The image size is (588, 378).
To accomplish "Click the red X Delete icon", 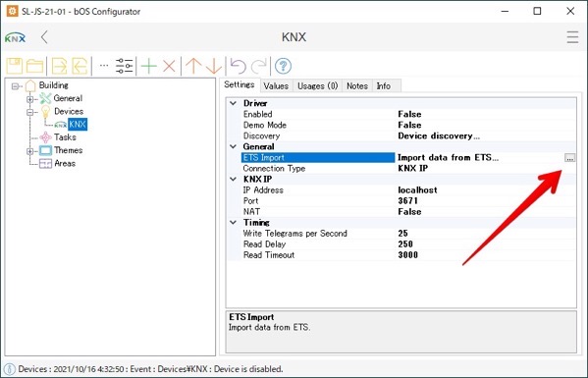I will pyautogui.click(x=169, y=66).
